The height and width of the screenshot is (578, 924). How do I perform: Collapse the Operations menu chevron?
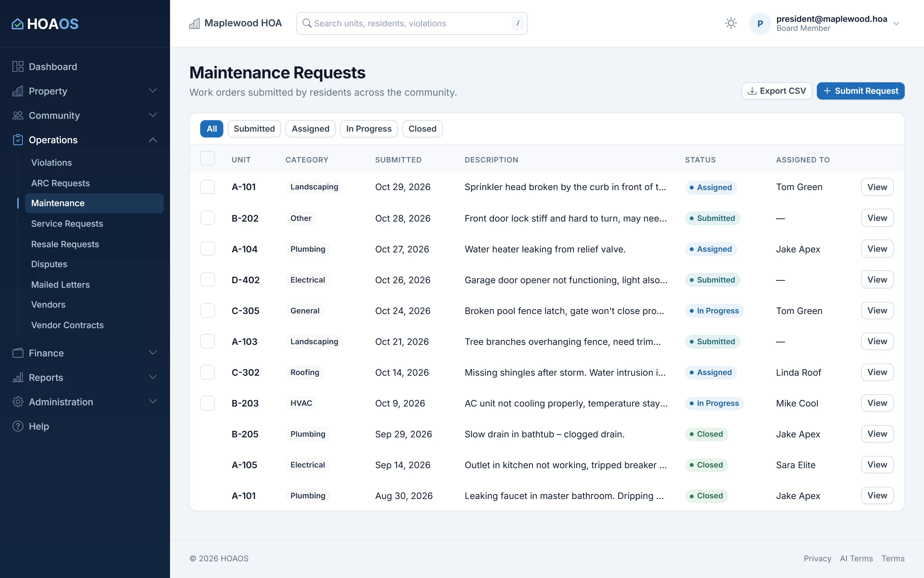pos(153,140)
